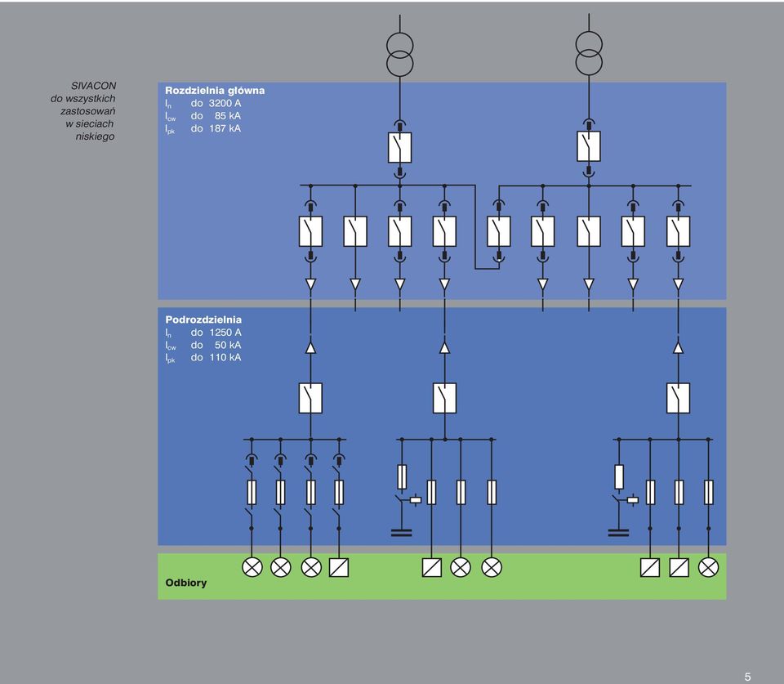Click converter square in middle load group
Viewport: 784px width, 684px height.
tap(431, 567)
